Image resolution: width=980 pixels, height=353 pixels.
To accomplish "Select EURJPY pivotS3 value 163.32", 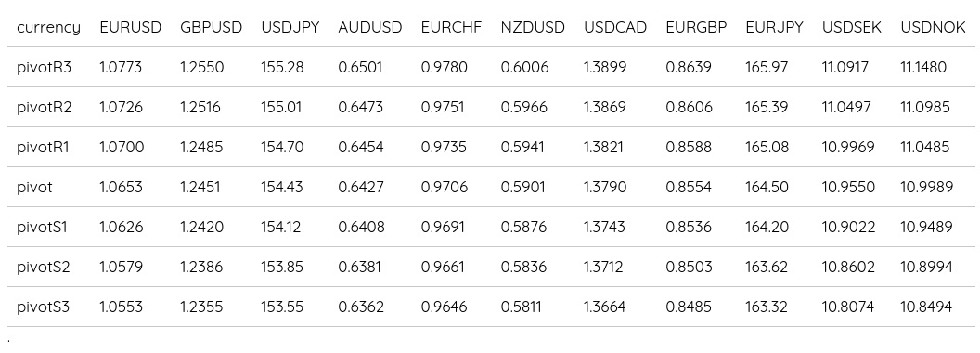I will pos(767,307).
